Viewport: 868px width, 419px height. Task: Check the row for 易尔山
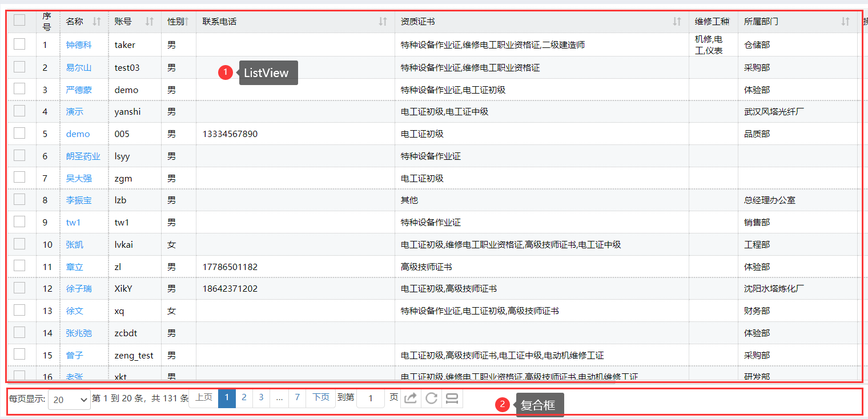click(x=19, y=67)
